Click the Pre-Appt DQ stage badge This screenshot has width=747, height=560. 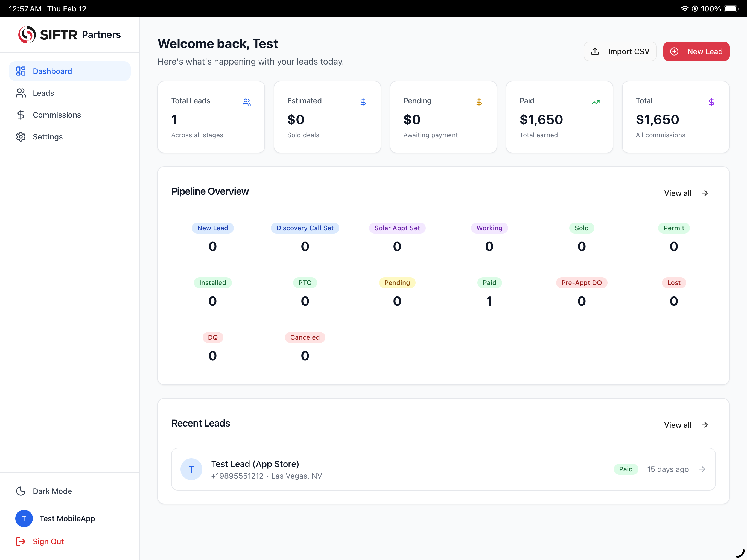(582, 283)
